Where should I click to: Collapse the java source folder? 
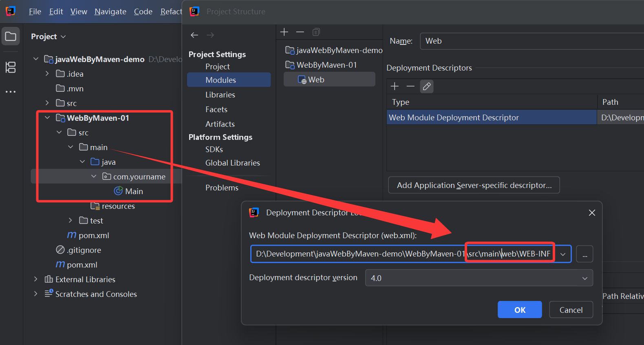(82, 162)
